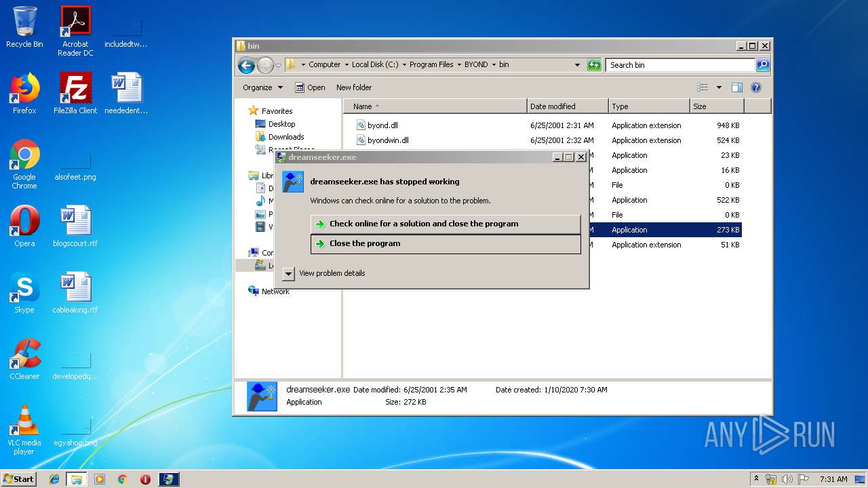Image resolution: width=868 pixels, height=488 pixels.
Task: Open Skype desktop shortcut
Action: click(24, 293)
